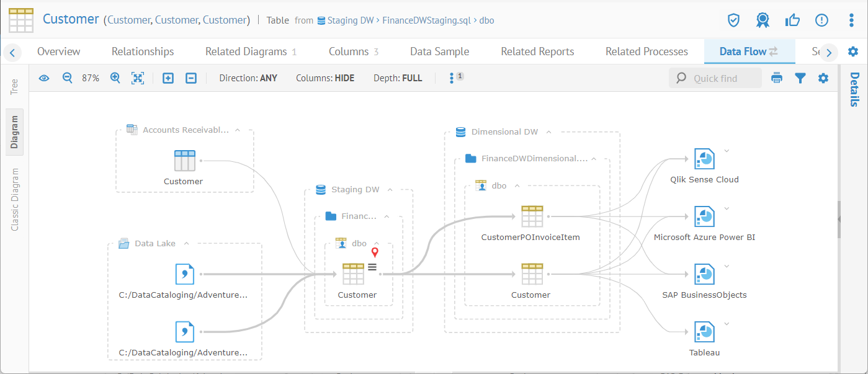Collapse the Staging DW group
Image resolution: width=868 pixels, height=374 pixels.
point(391,190)
